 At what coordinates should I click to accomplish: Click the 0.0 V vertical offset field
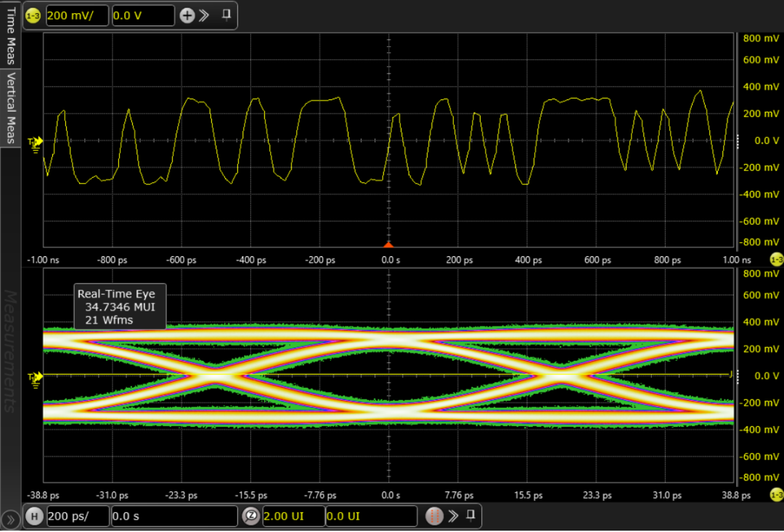[143, 15]
